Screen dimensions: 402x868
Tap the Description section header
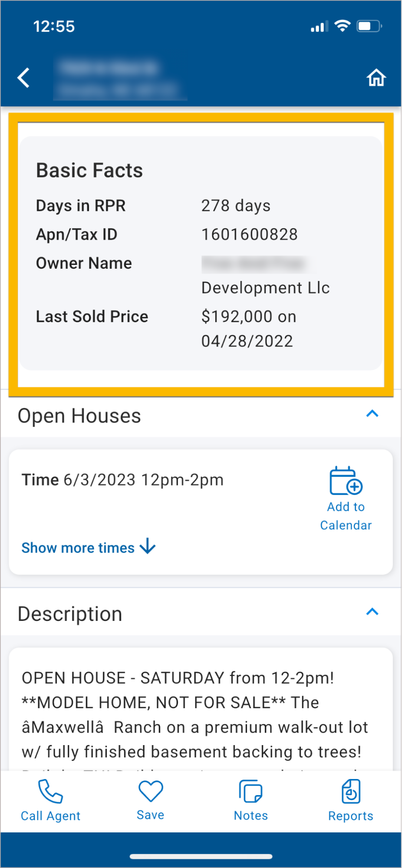coord(70,614)
